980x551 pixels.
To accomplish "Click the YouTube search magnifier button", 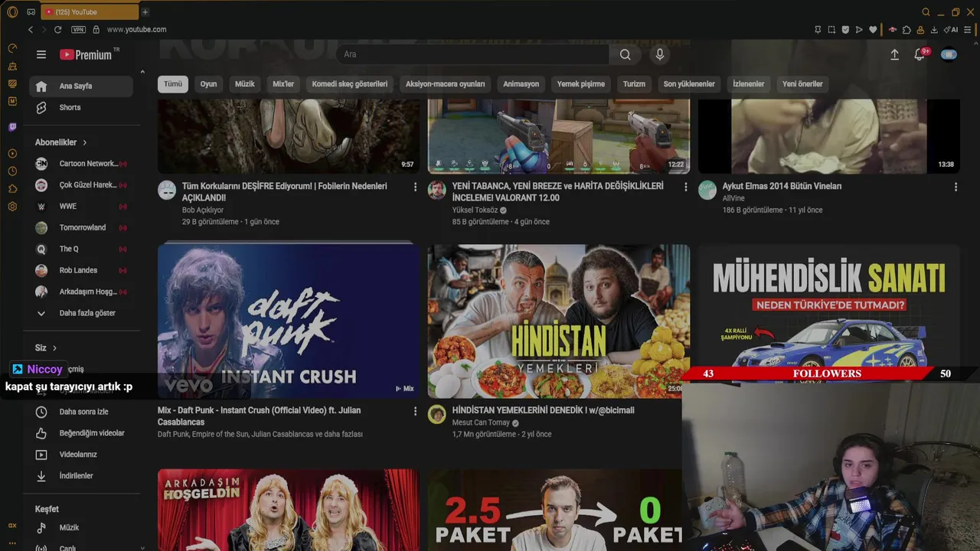I will (626, 54).
